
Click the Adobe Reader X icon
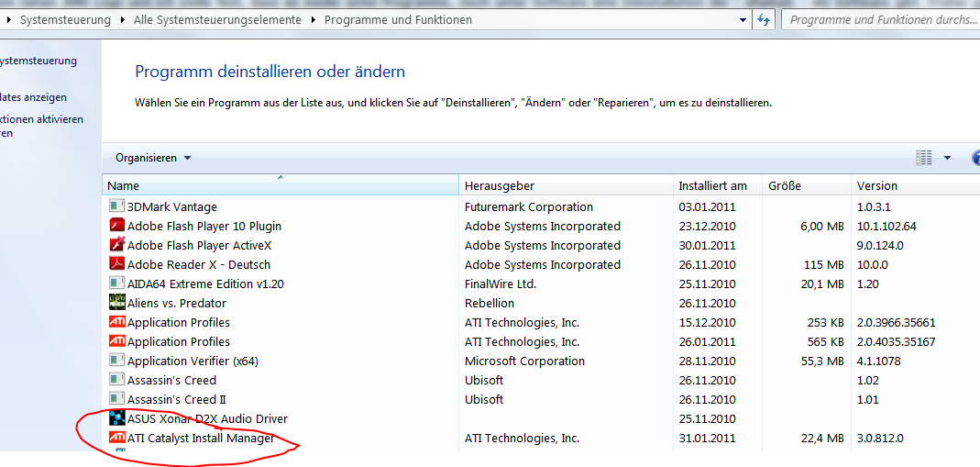click(116, 264)
